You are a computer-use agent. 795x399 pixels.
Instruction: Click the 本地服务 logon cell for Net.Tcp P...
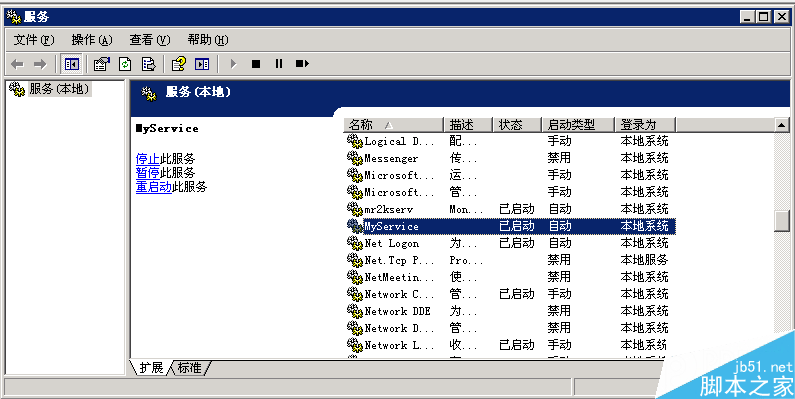[x=644, y=260]
